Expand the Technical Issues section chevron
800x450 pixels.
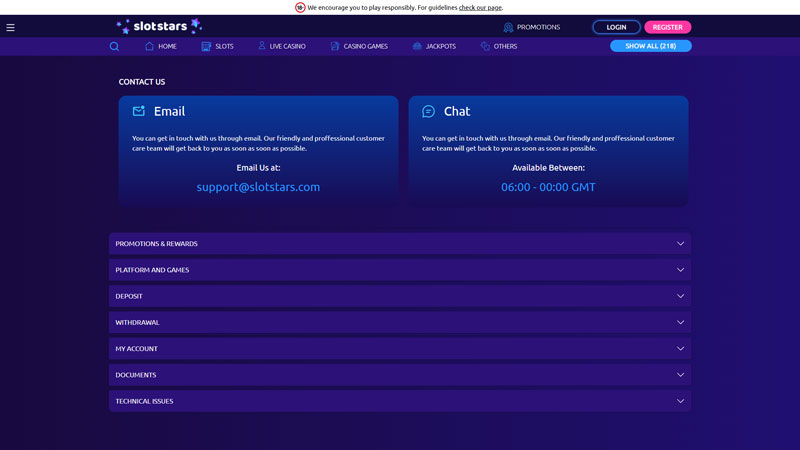(x=680, y=401)
